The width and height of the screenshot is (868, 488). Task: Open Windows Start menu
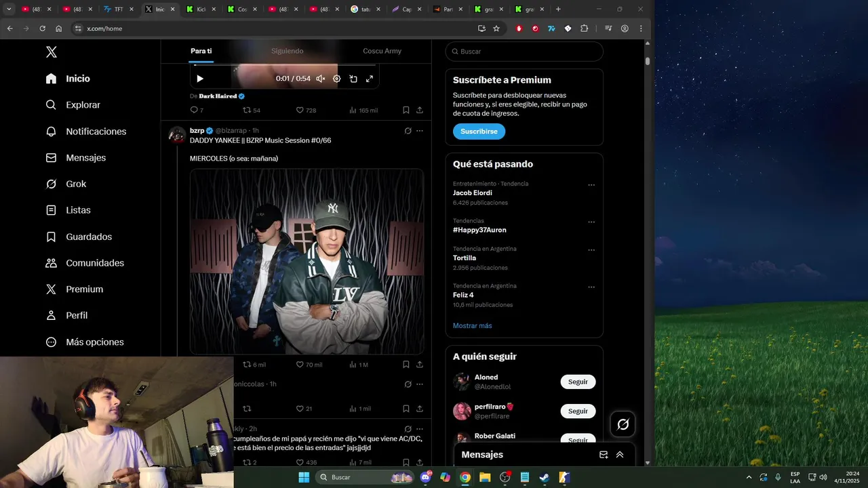(x=304, y=477)
